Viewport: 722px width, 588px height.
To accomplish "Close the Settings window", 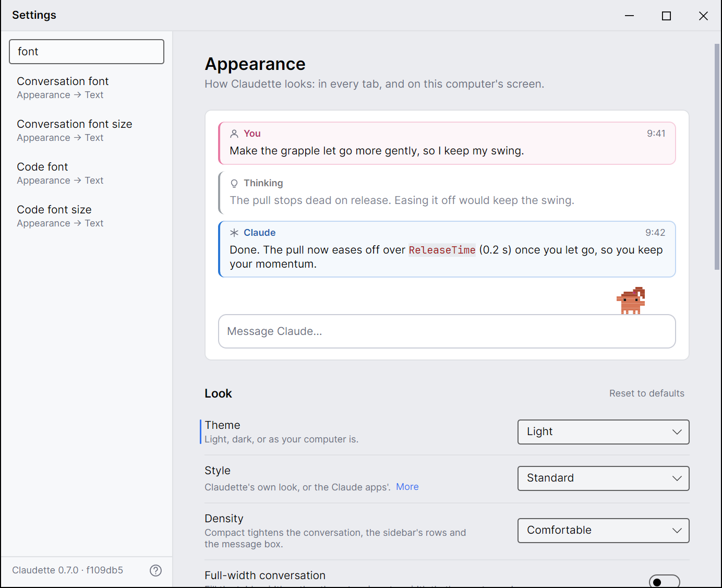I will (x=703, y=16).
